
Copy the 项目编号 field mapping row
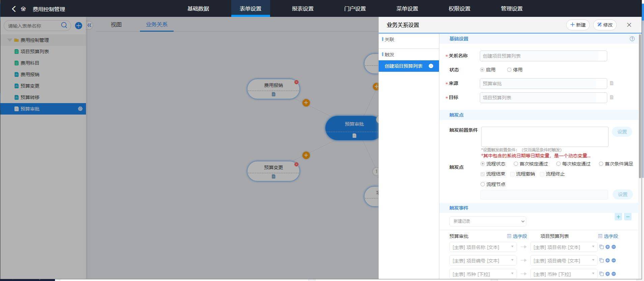(x=601, y=260)
